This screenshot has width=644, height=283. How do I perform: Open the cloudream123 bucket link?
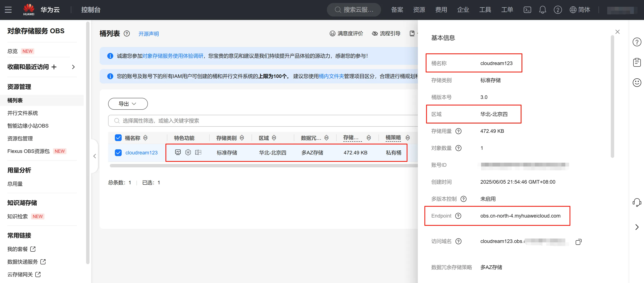[x=142, y=153]
